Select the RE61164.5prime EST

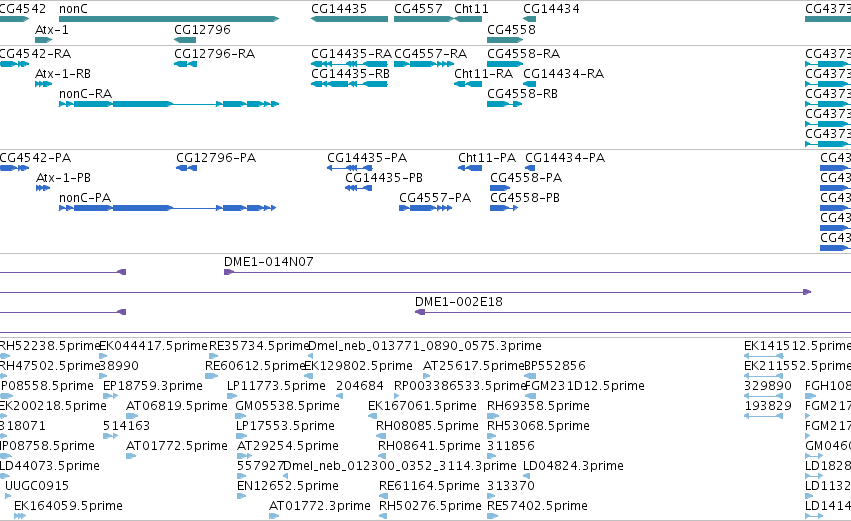pos(383,496)
